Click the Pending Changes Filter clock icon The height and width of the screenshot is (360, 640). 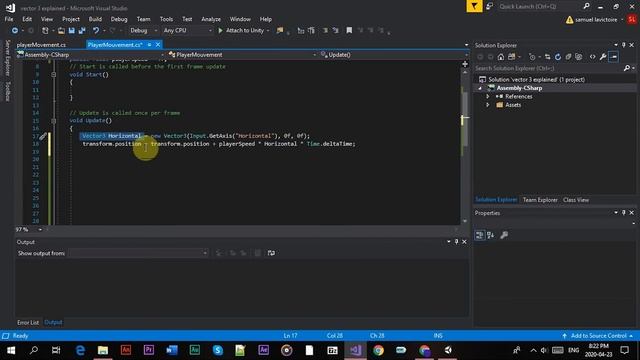pos(532,57)
